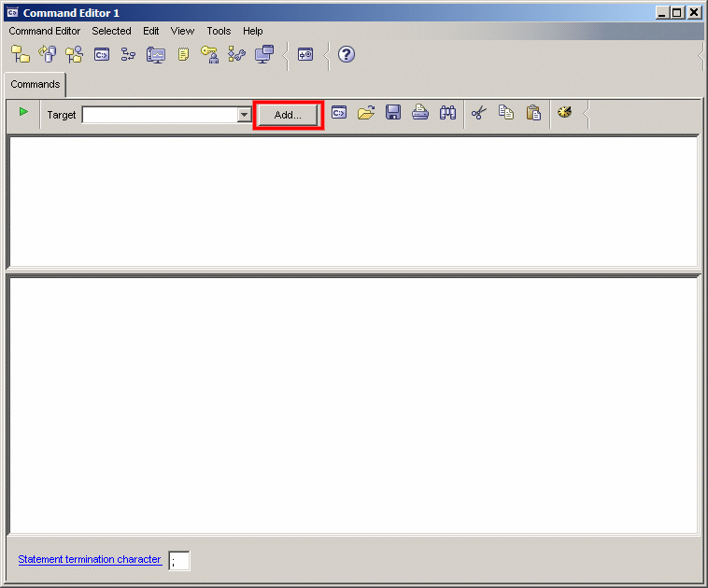708x588 pixels.
Task: Click the Open folder icon
Action: pos(366,112)
